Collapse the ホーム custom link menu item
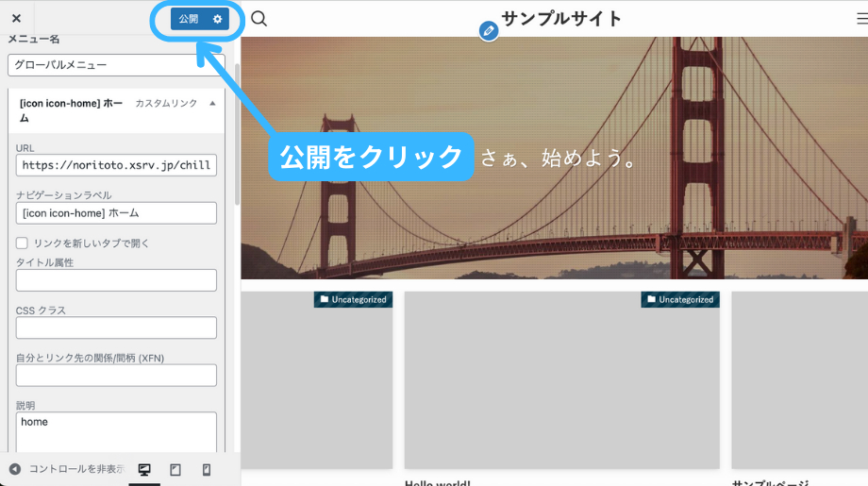 tap(212, 103)
